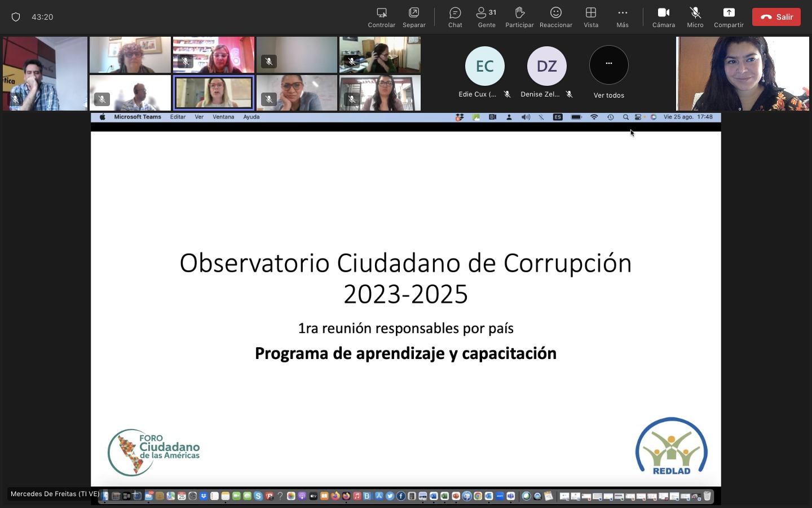Select the large self-view video on right

743,73
